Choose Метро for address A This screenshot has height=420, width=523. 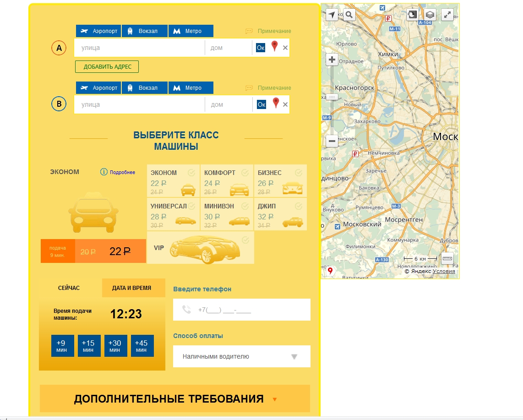tap(191, 31)
